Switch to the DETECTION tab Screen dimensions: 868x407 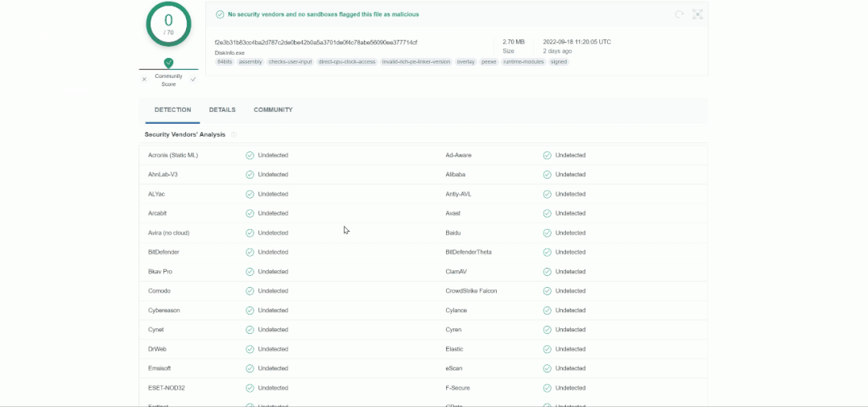[x=172, y=110]
